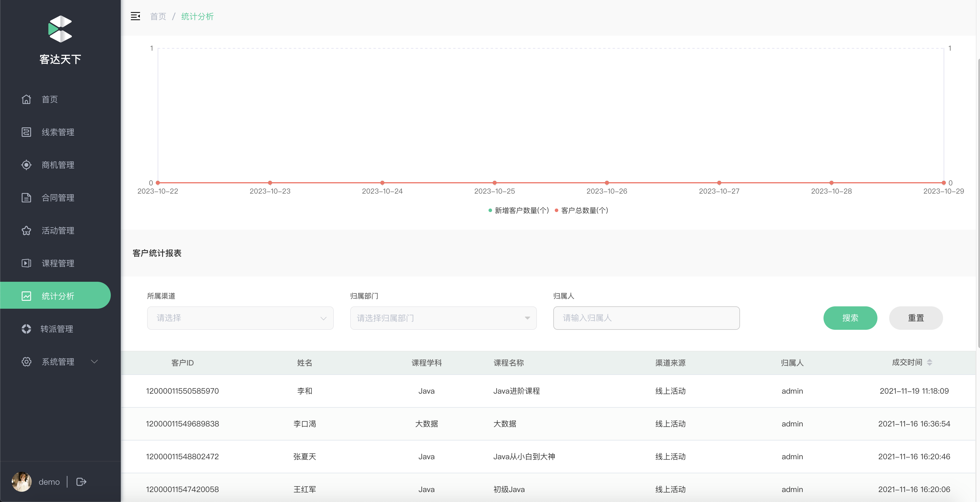Select the 统计分析 menu item
980x502 pixels.
[55, 296]
